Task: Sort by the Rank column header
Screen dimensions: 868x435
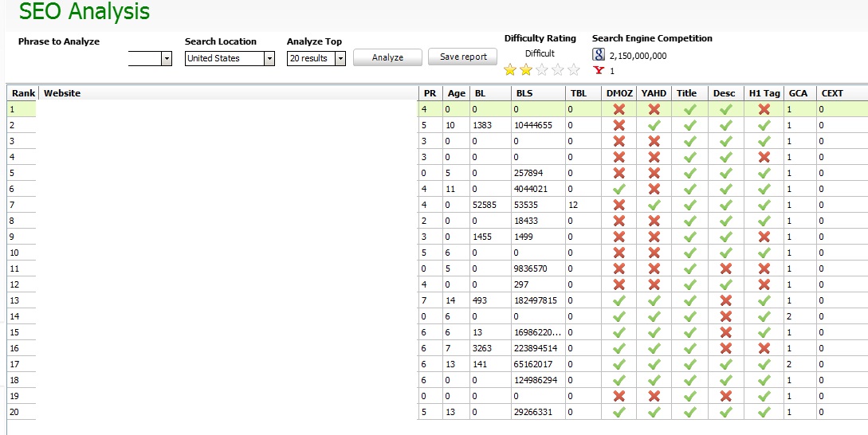Action: [x=22, y=93]
